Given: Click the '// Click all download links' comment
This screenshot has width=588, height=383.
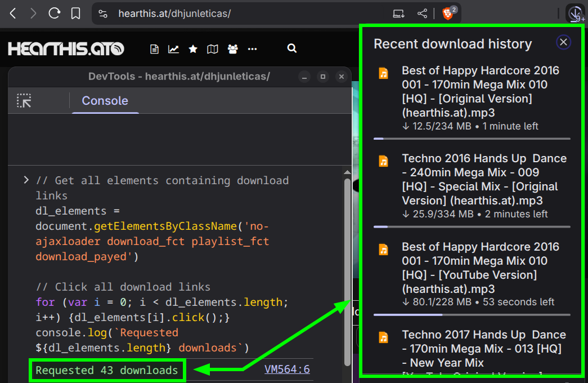Looking at the screenshot, I should tap(123, 287).
